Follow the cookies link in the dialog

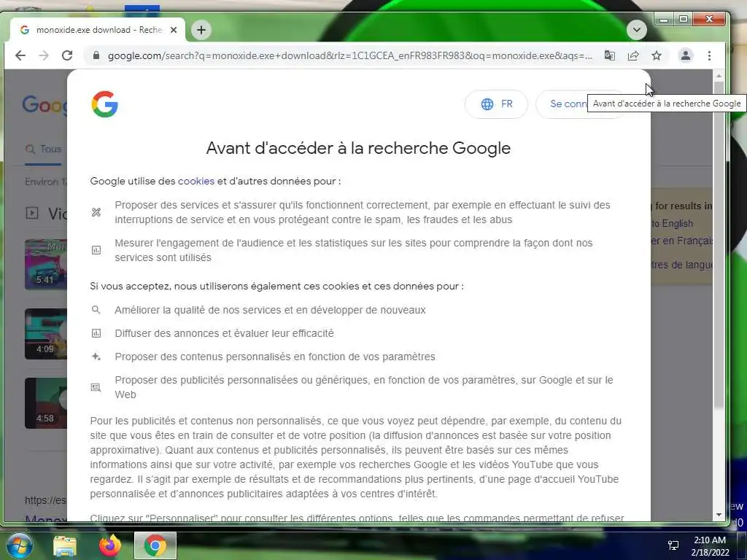coord(196,182)
